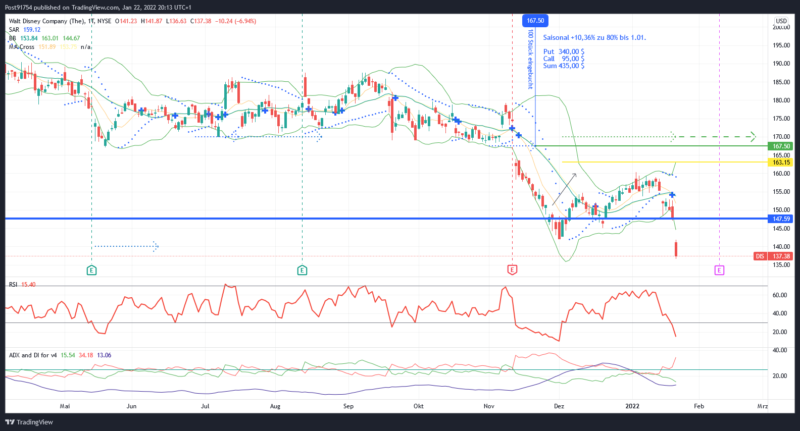The image size is (800, 431).
Task: Click the red earnings E marker
Action: pos(512,270)
